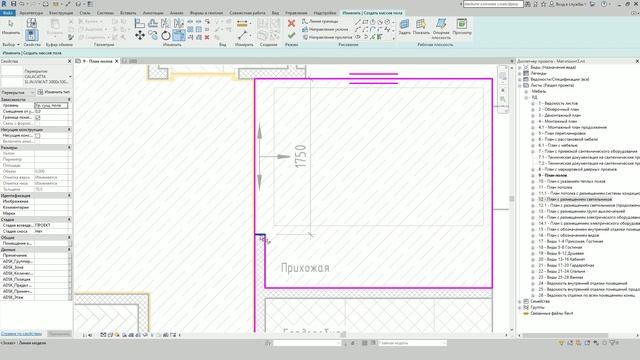Toggle the Properties (Свойства) palette button
The width and height of the screenshot is (640, 360).
31,35
